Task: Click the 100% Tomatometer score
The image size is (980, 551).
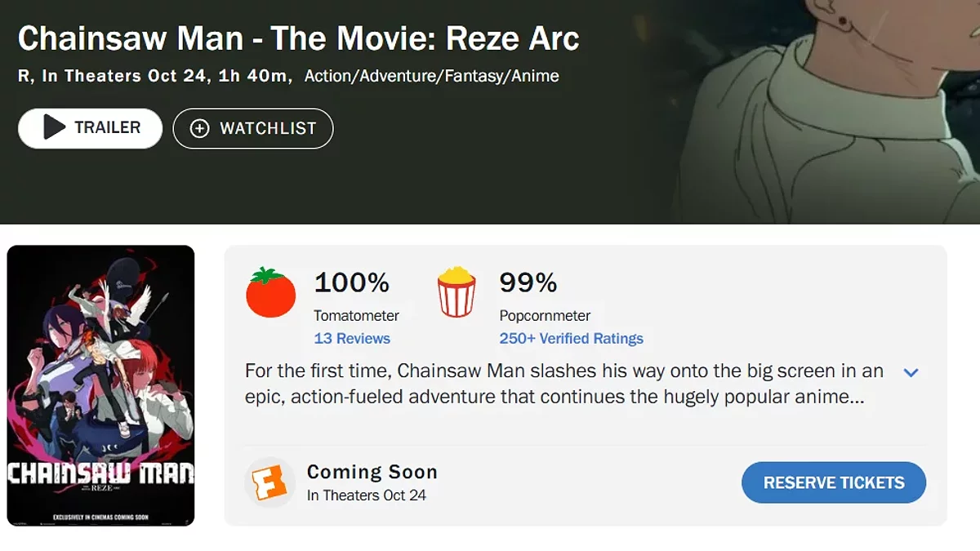Action: click(352, 283)
